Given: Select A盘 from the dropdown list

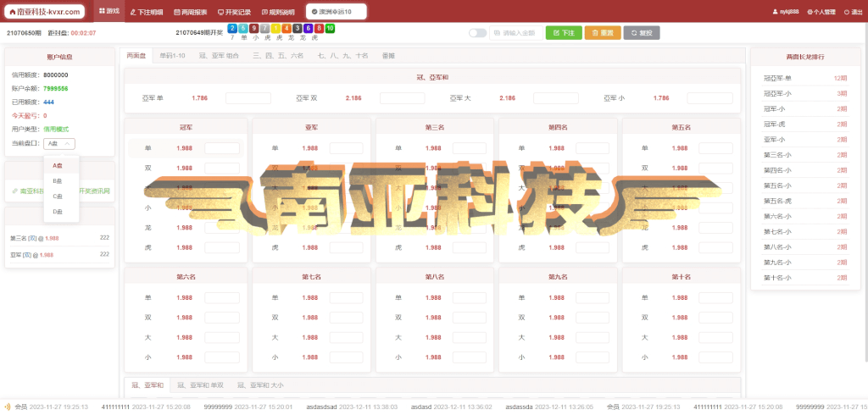Looking at the screenshot, I should click(61, 165).
